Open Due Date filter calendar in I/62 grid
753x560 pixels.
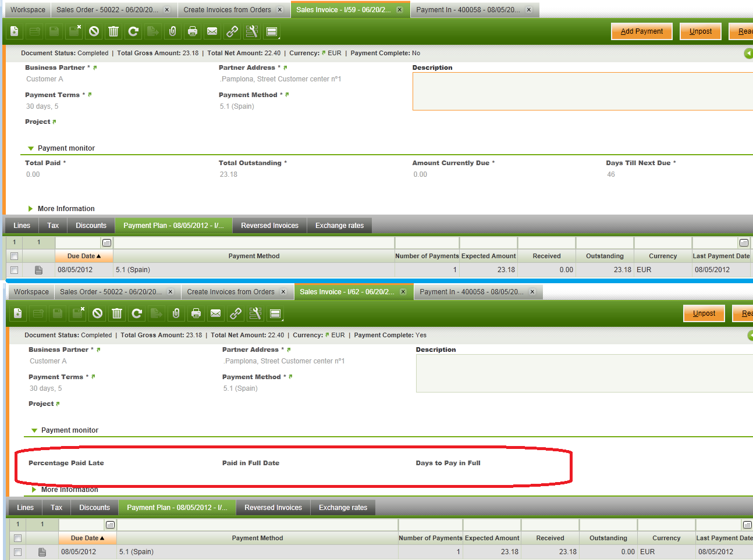point(110,525)
